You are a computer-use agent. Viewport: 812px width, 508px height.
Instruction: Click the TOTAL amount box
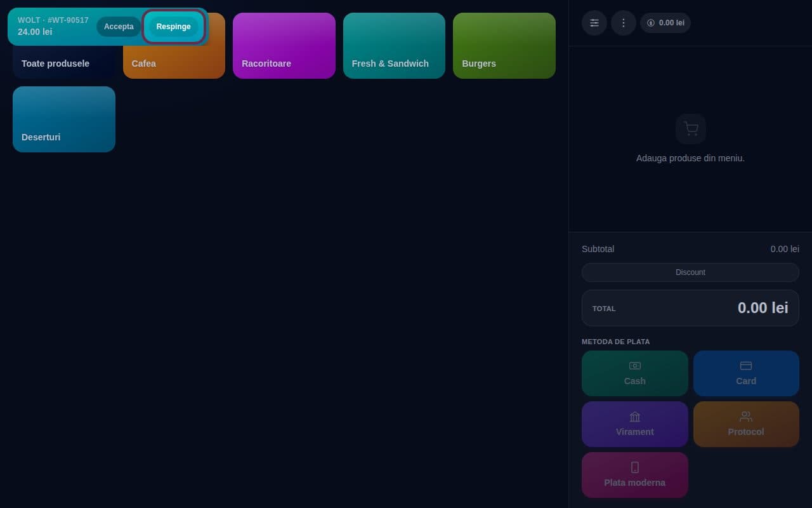pos(690,308)
